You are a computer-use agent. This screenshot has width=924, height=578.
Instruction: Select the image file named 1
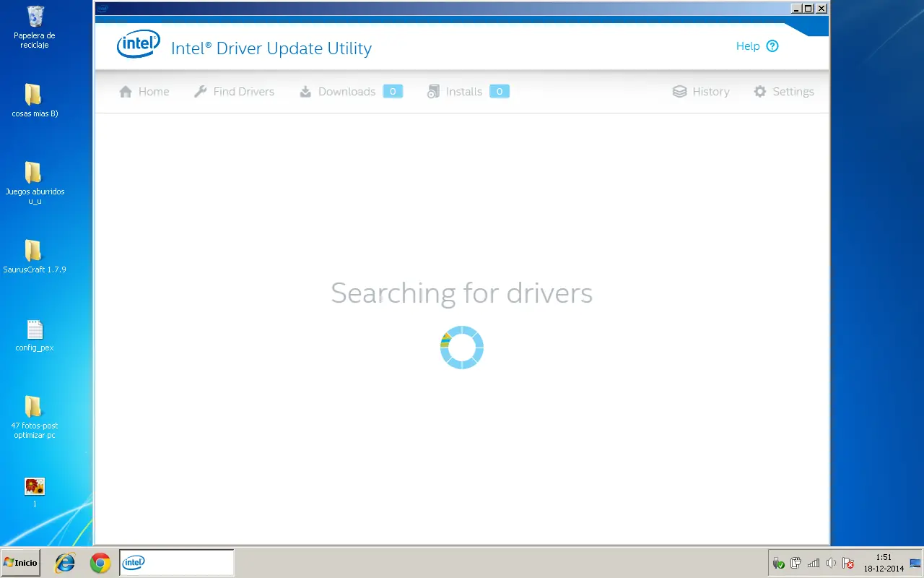click(x=35, y=491)
